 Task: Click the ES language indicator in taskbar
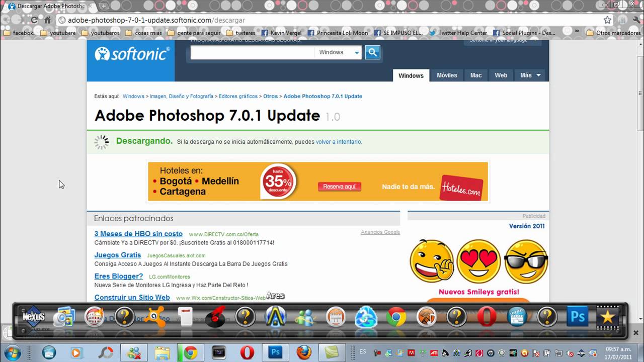pos(363,352)
